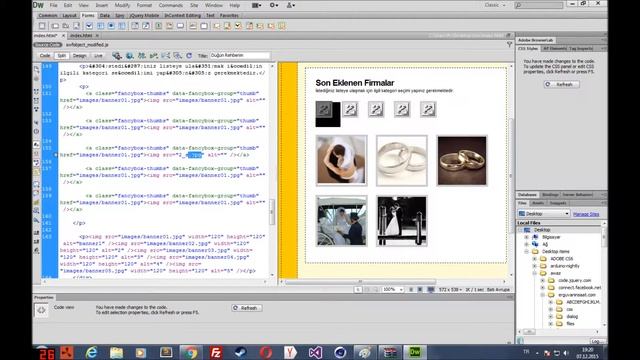Insert a Hidden Field form icon

[x=66, y=26]
